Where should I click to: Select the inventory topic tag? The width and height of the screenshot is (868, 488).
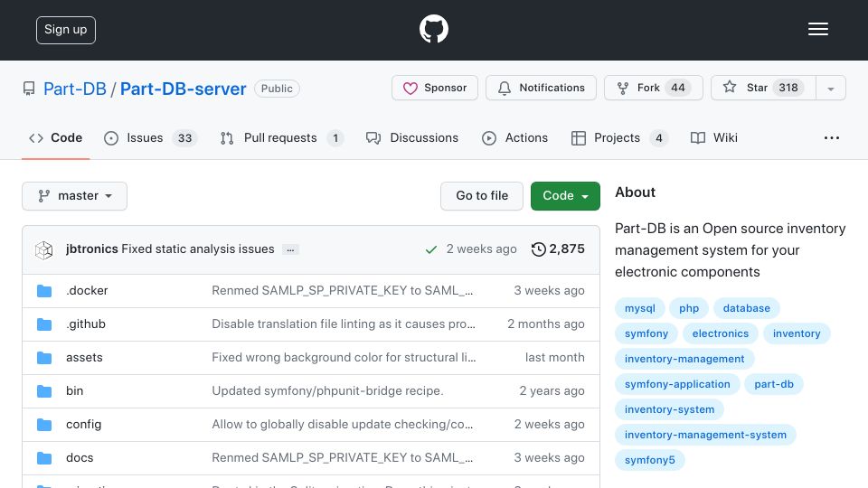point(797,333)
